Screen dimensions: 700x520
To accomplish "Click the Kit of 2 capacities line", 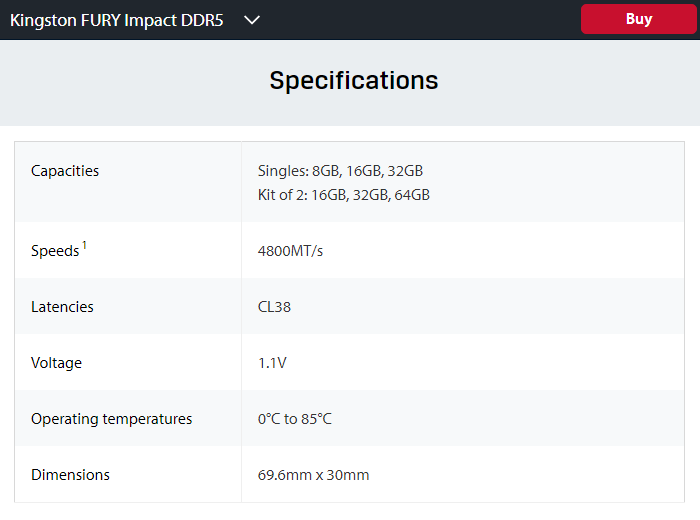I will click(343, 195).
